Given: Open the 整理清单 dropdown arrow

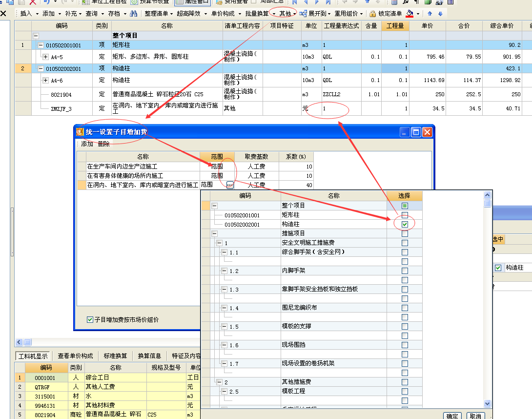Looking at the screenshot, I should pos(172,14).
